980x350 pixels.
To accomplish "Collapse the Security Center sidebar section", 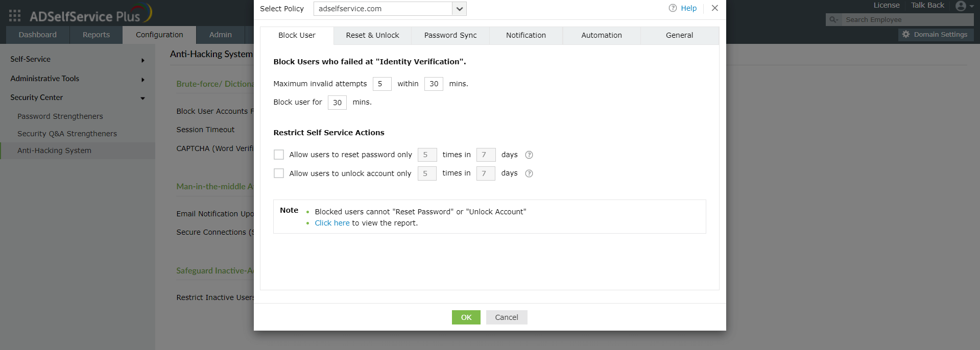I will [142, 98].
